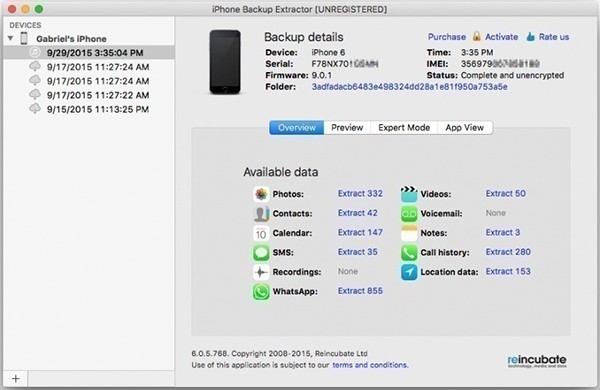Click Extract 280 for Call history
The width and height of the screenshot is (600, 390).
click(x=508, y=252)
